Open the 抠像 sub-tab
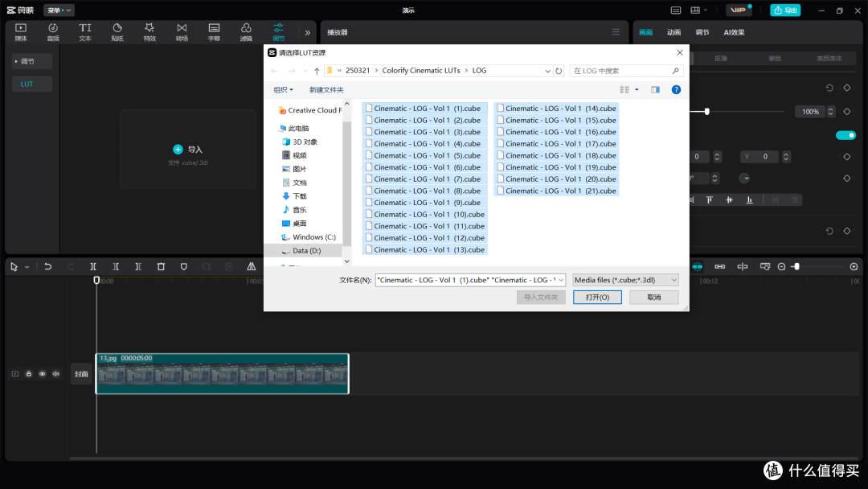Screen dimensions: 868x489 [721, 58]
